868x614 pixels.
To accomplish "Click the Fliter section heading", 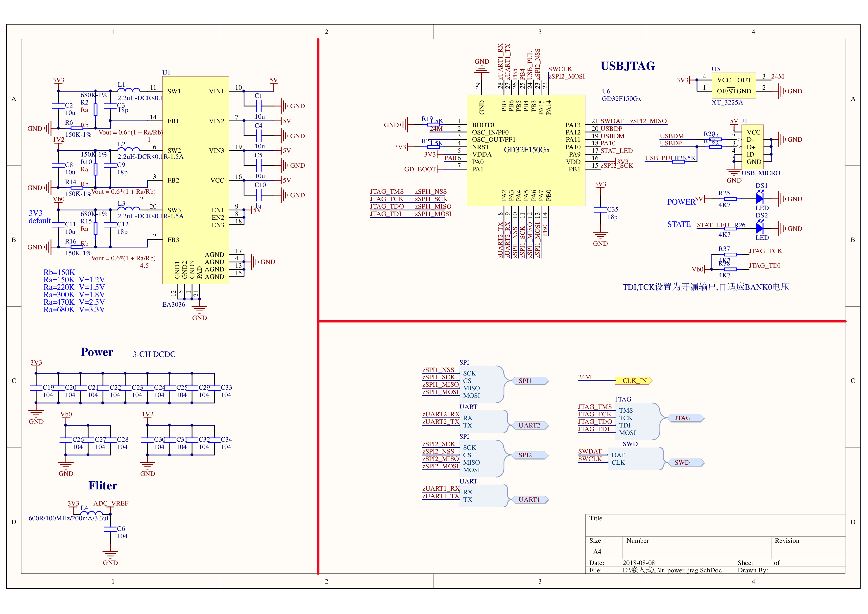I will (x=102, y=485).
